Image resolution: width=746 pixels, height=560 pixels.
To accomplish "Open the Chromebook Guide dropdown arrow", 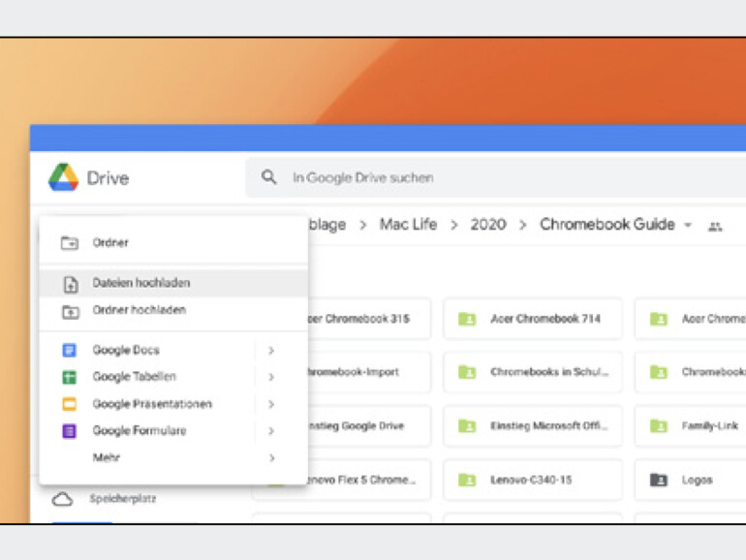I will (x=688, y=225).
